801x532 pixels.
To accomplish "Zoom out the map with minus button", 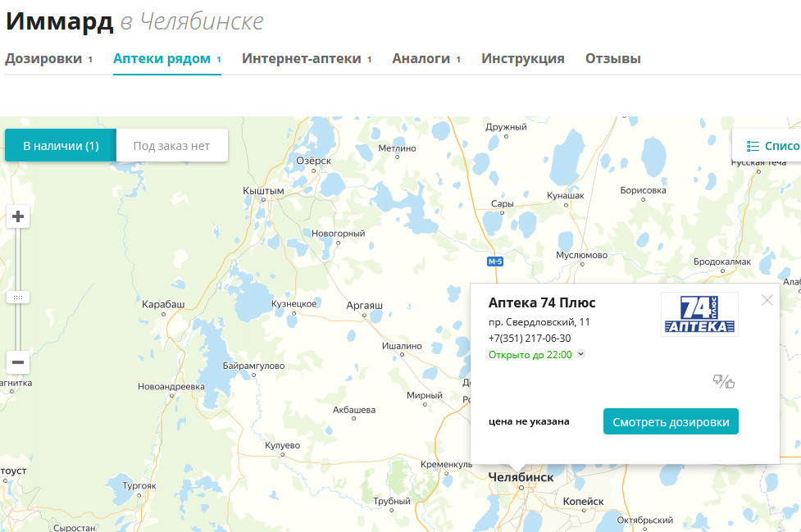I will pyautogui.click(x=18, y=361).
